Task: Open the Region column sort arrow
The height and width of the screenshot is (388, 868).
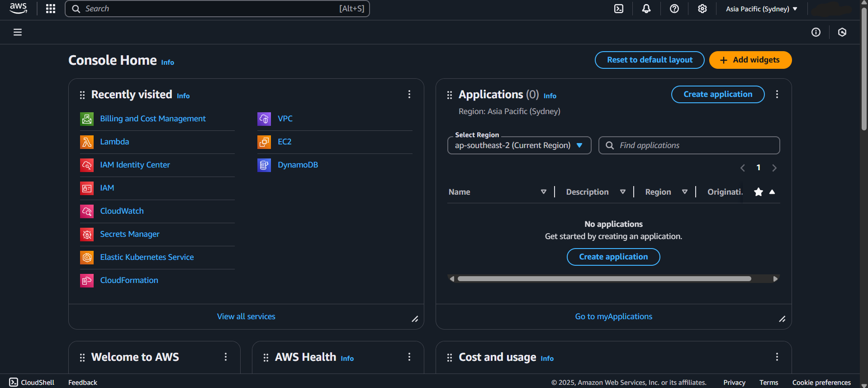Action: pyautogui.click(x=685, y=192)
